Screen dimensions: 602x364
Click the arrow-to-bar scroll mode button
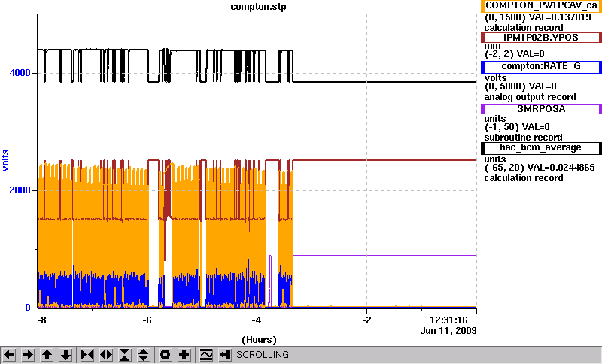225,355
